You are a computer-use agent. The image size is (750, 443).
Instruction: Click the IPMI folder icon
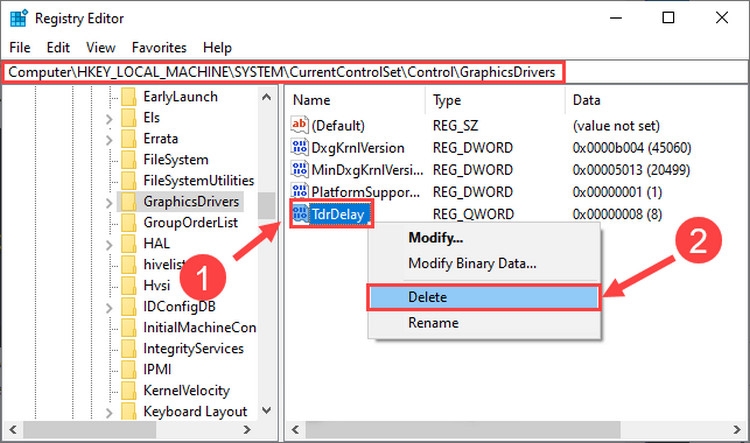[x=129, y=370]
